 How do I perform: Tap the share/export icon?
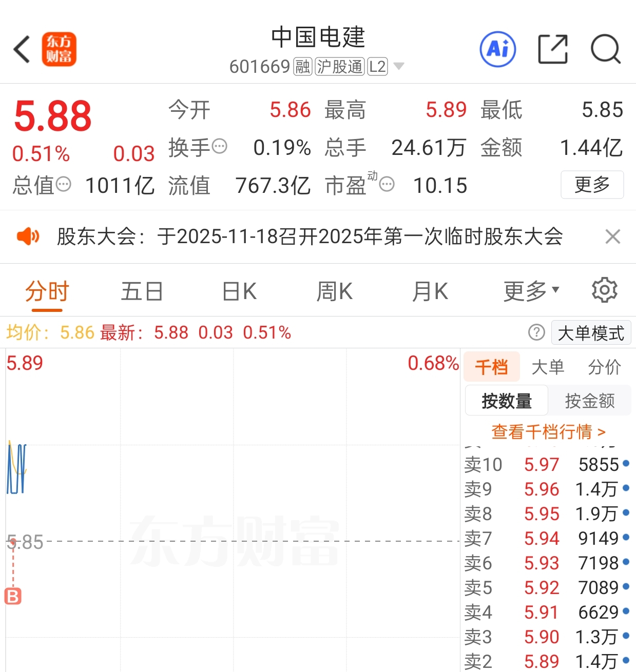click(x=553, y=49)
